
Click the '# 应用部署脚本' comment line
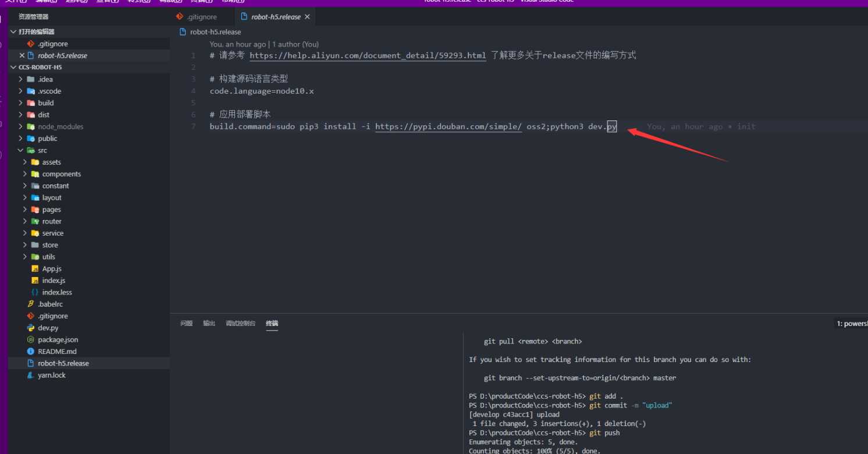click(x=240, y=115)
